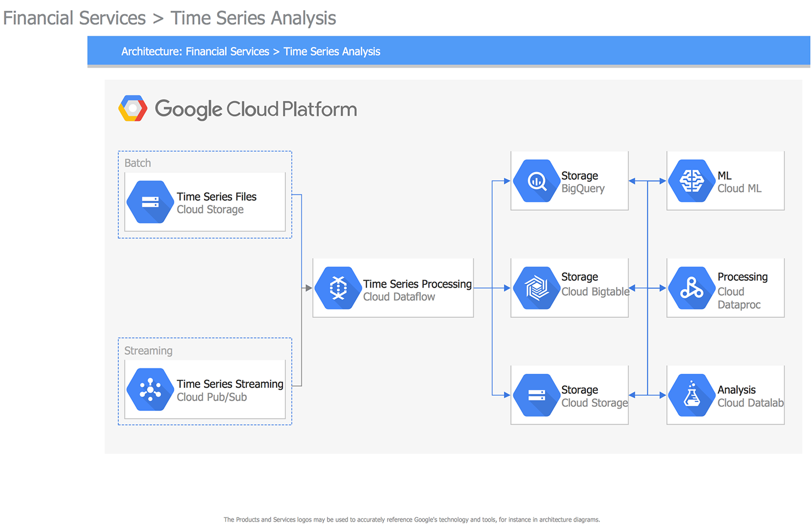Click the 'Dataproc' word in Processing card
Screen dimensions: 812x526
point(739,304)
